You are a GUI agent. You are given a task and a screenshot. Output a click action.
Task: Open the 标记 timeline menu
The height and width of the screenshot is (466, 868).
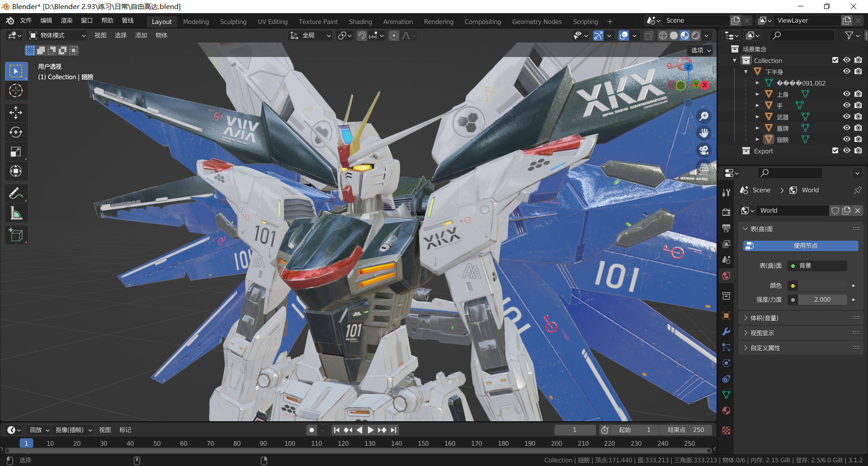125,430
